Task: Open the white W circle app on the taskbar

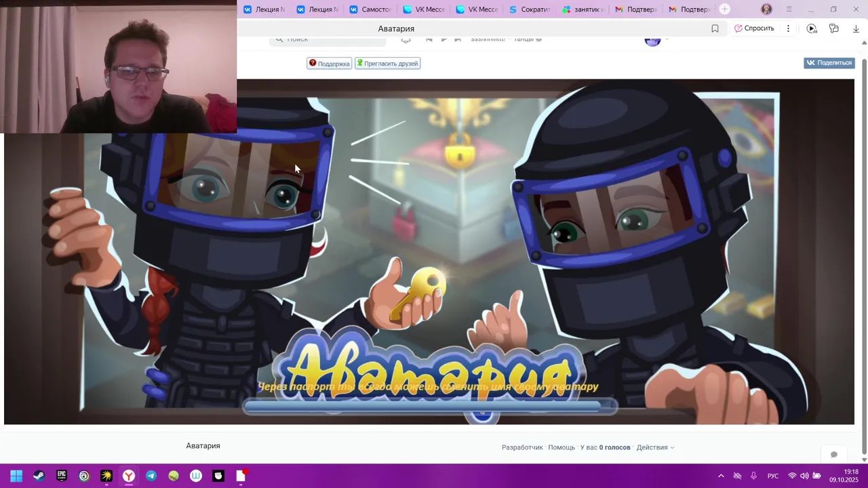Action: tap(195, 476)
